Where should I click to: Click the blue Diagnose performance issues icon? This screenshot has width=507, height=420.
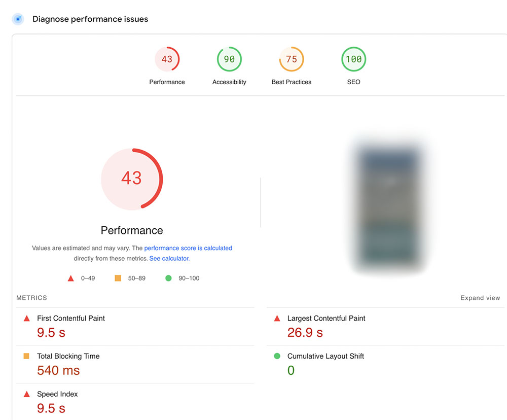pyautogui.click(x=18, y=19)
